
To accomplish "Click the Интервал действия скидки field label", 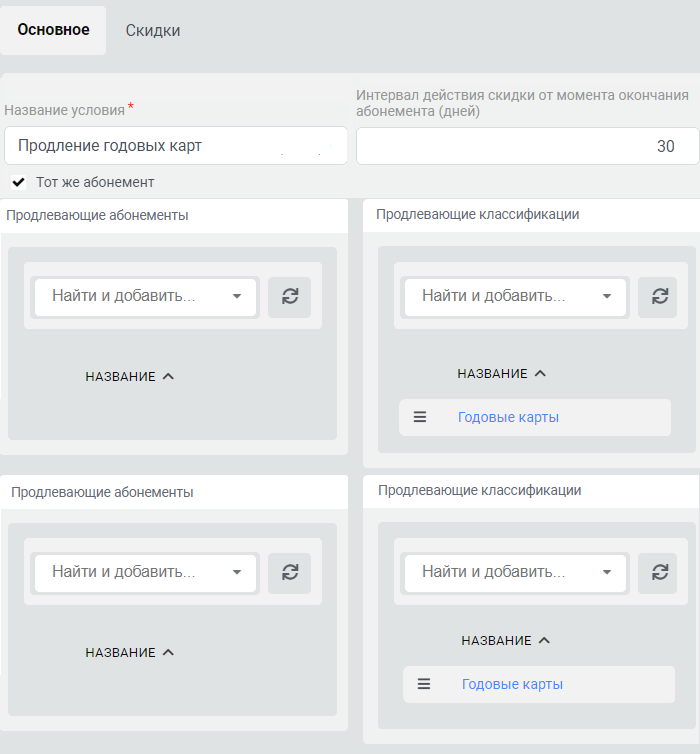I will click(522, 103).
